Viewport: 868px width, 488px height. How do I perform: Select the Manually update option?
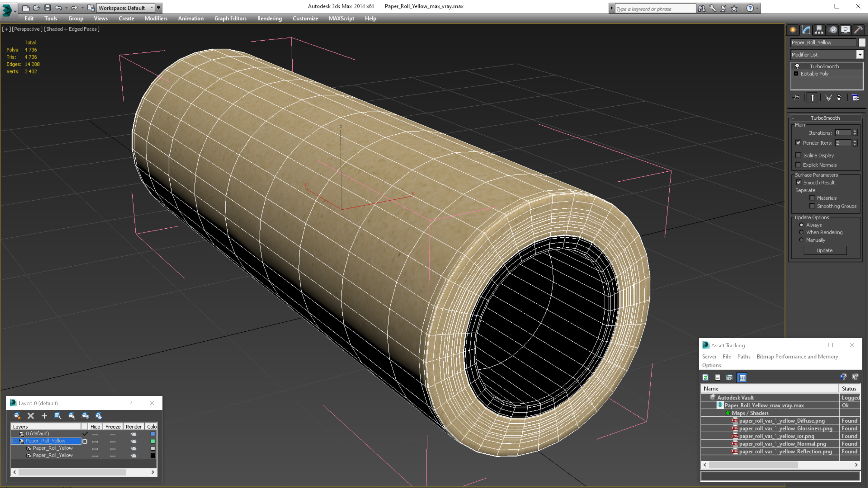[x=801, y=240]
